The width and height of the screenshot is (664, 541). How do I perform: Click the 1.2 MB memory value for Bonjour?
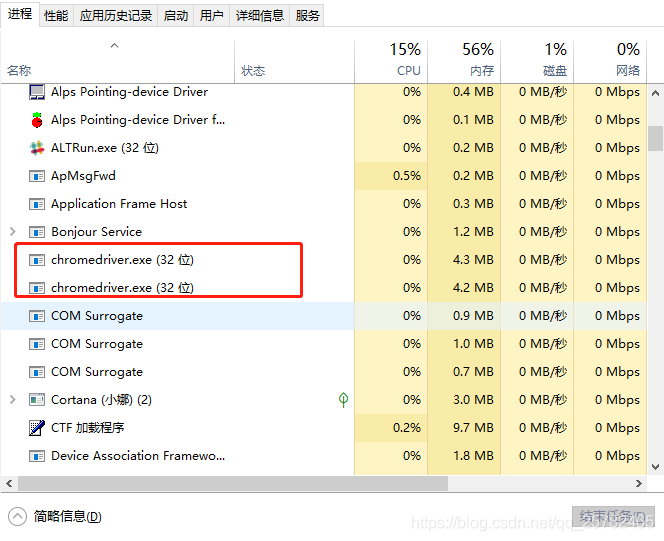(x=473, y=232)
